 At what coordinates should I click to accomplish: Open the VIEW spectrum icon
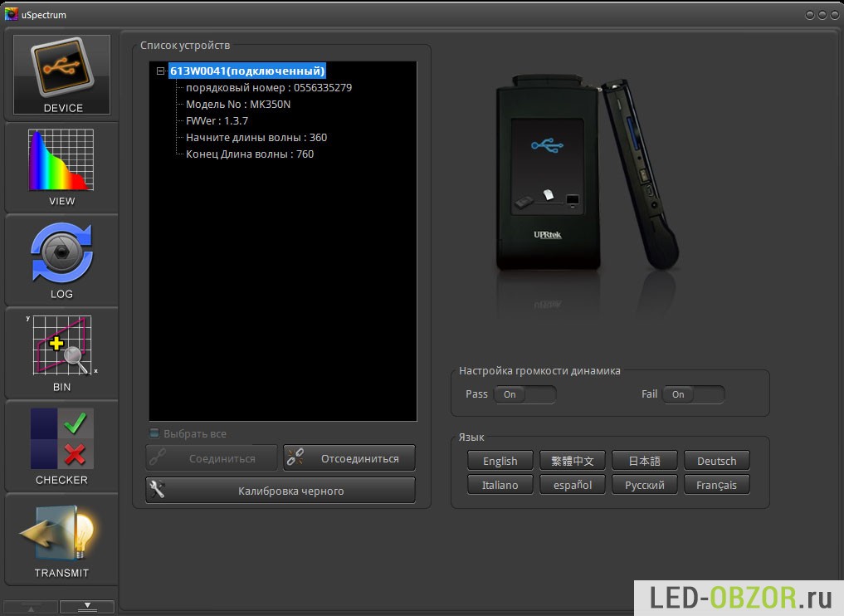tap(61, 166)
